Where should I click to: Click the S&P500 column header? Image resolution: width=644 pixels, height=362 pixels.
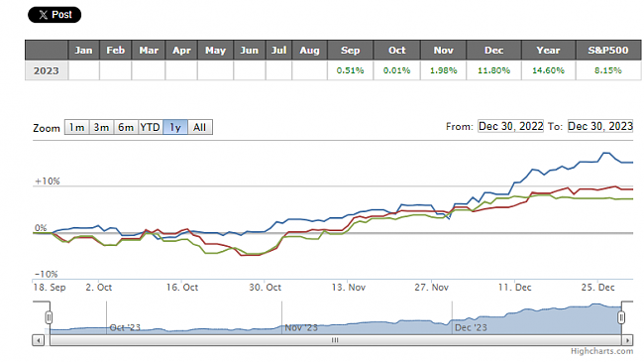[x=608, y=51]
